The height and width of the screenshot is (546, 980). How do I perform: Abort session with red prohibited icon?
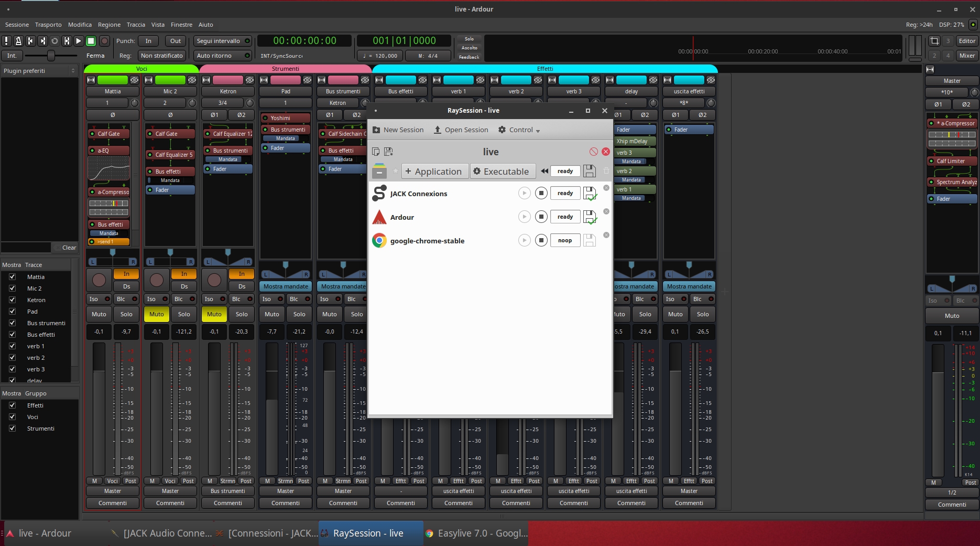point(593,152)
